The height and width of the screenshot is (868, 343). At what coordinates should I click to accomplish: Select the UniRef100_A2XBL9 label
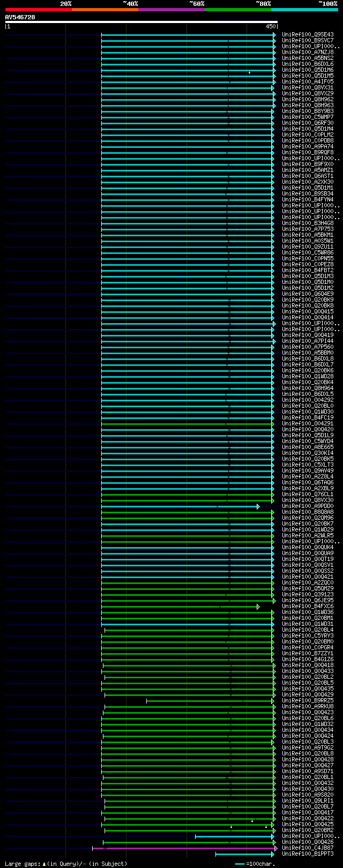pyautogui.click(x=308, y=488)
